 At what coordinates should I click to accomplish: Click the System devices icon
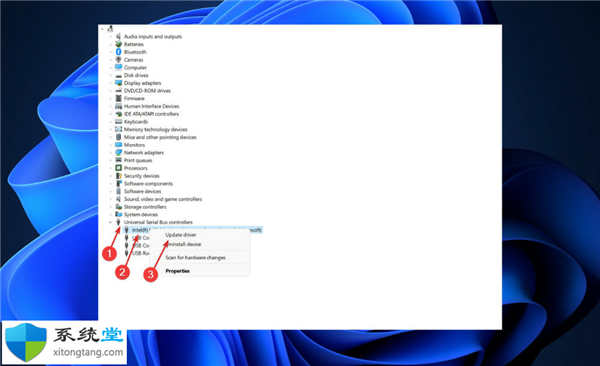(119, 214)
